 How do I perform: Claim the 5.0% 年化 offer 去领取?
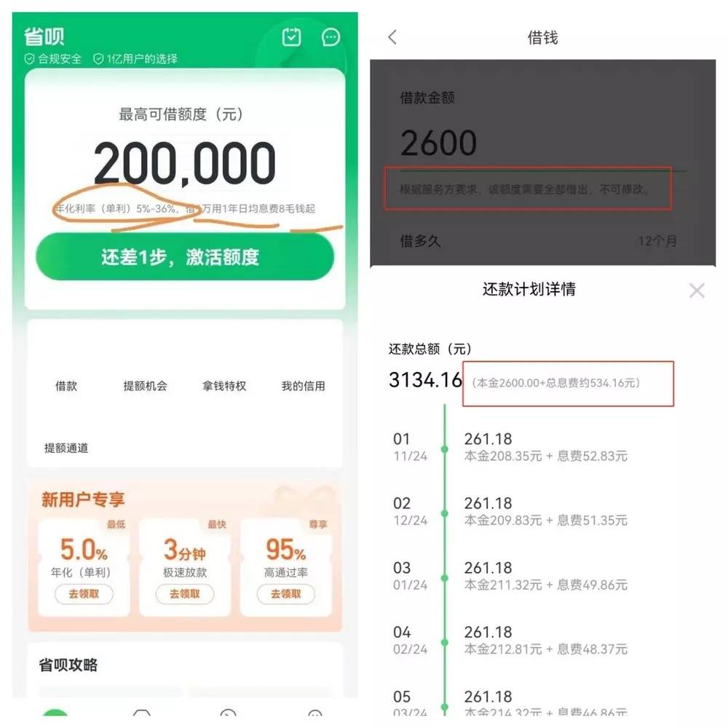tap(84, 594)
